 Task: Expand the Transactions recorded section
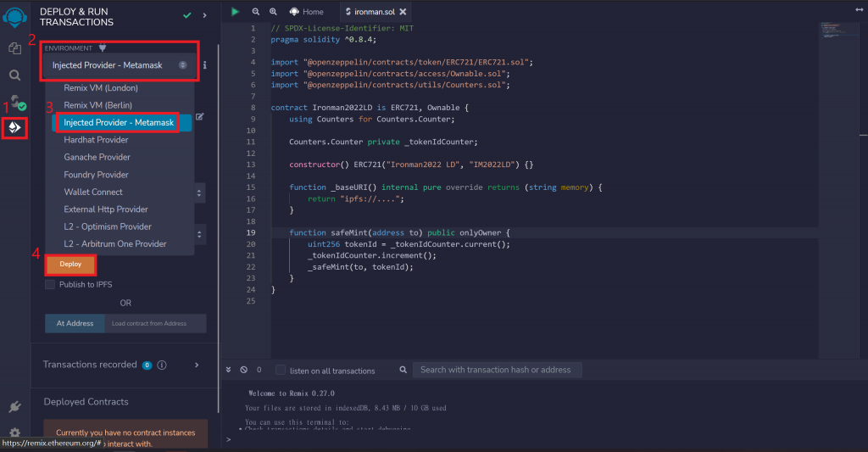197,365
